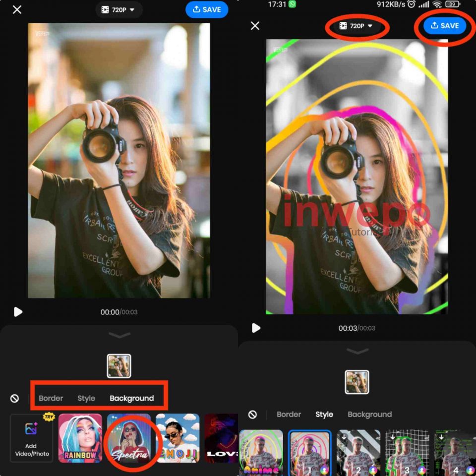The height and width of the screenshot is (476, 476).
Task: Select the Background tab on the left screen
Action: (x=131, y=398)
